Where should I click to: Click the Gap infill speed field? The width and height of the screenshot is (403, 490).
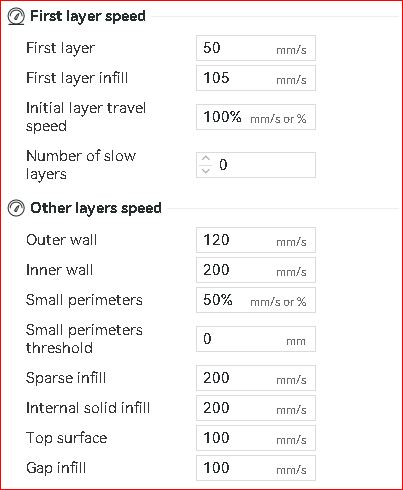tap(256, 468)
